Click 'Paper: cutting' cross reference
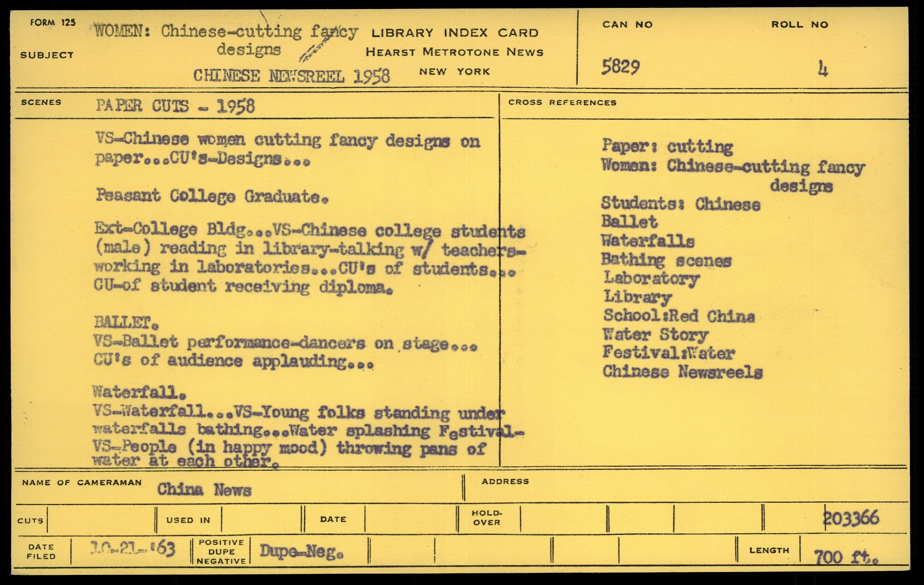Screen dimensions: 924x585 [667, 146]
